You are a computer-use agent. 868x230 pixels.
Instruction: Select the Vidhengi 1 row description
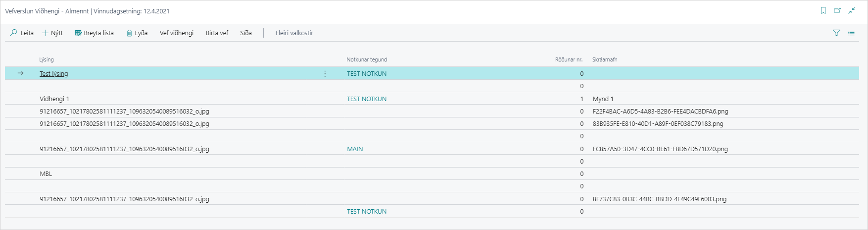click(x=54, y=99)
